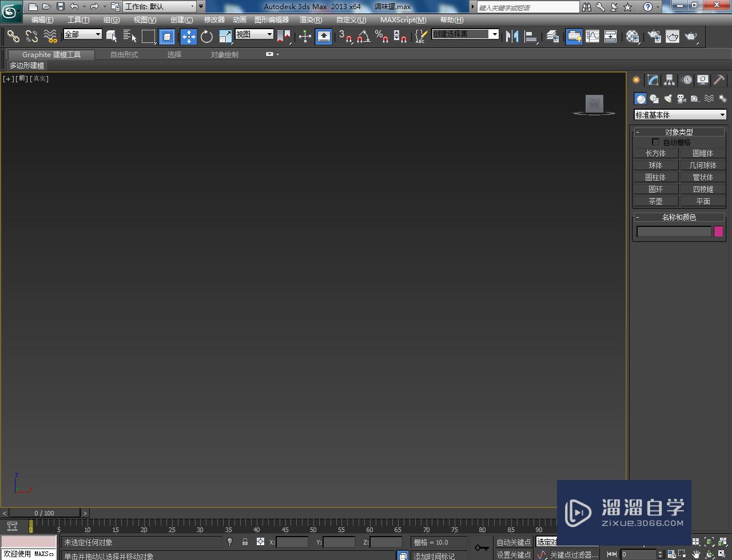Image resolution: width=732 pixels, height=560 pixels.
Task: Click the render teapot icon
Action: tap(691, 37)
